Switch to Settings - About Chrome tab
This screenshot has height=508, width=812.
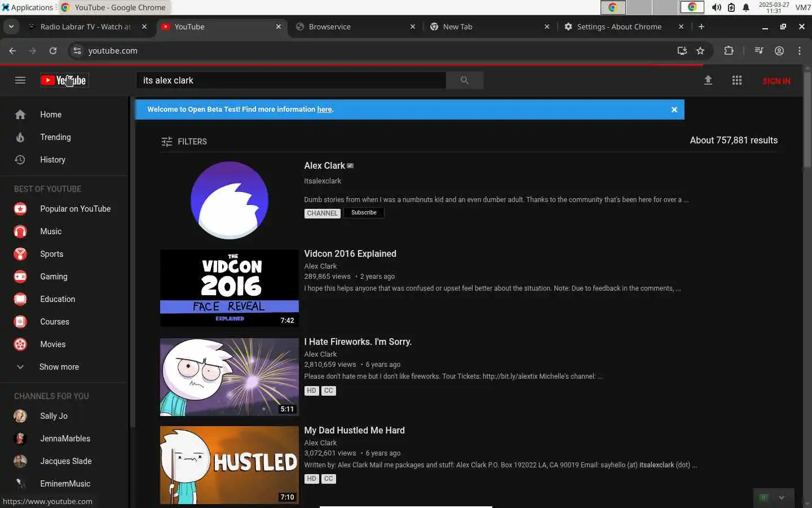(x=624, y=27)
